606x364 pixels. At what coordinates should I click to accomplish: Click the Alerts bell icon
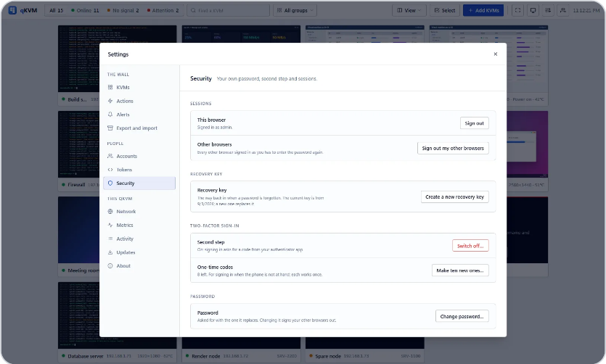[110, 115]
